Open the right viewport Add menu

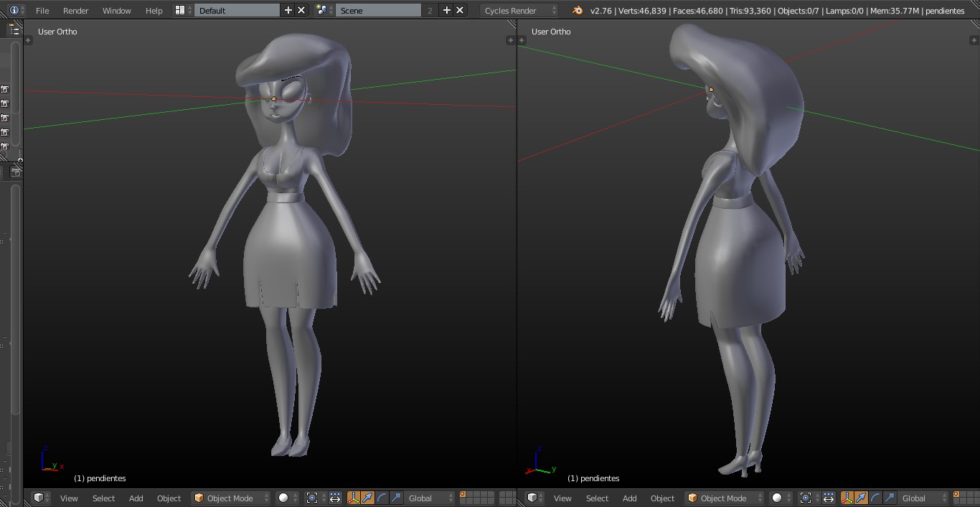tap(629, 498)
